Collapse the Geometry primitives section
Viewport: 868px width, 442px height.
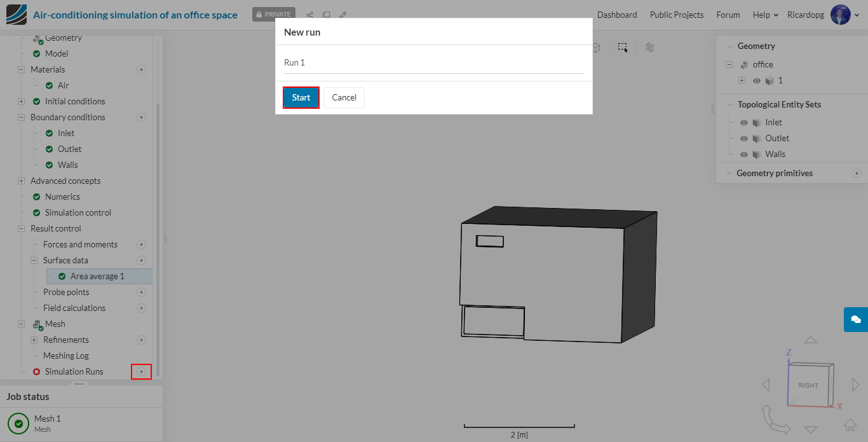(x=728, y=173)
